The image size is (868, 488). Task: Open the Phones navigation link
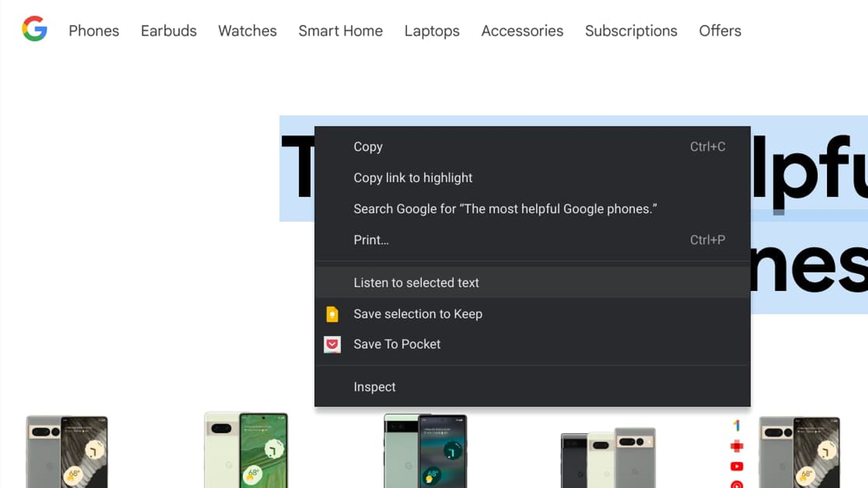[x=94, y=31]
